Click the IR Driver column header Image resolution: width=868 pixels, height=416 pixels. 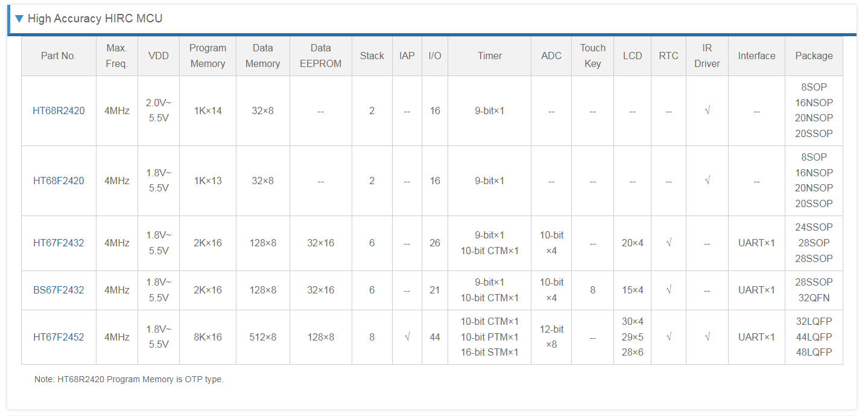pos(707,56)
